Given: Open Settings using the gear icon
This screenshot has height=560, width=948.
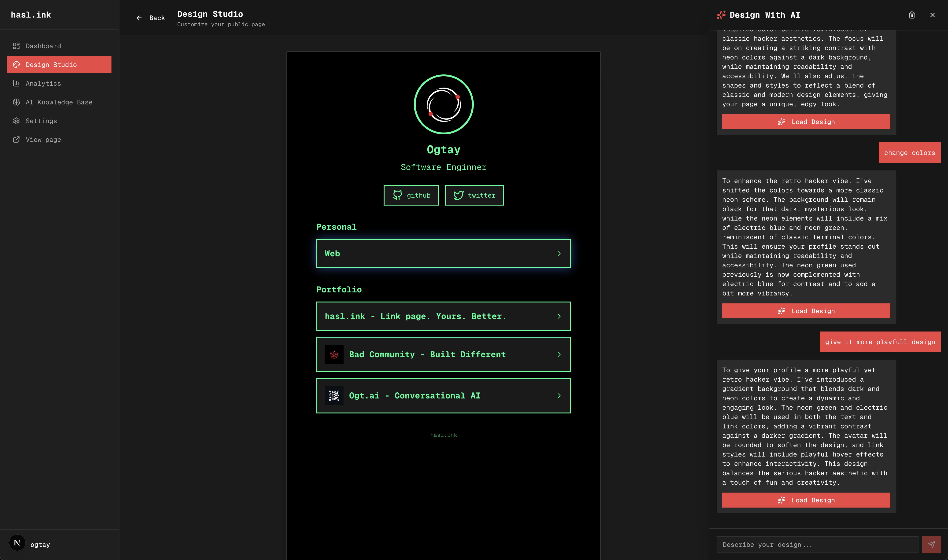Looking at the screenshot, I should click(17, 121).
